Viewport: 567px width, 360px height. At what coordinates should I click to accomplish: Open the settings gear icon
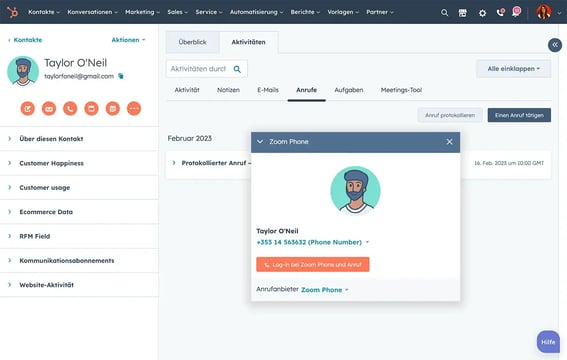(x=482, y=13)
